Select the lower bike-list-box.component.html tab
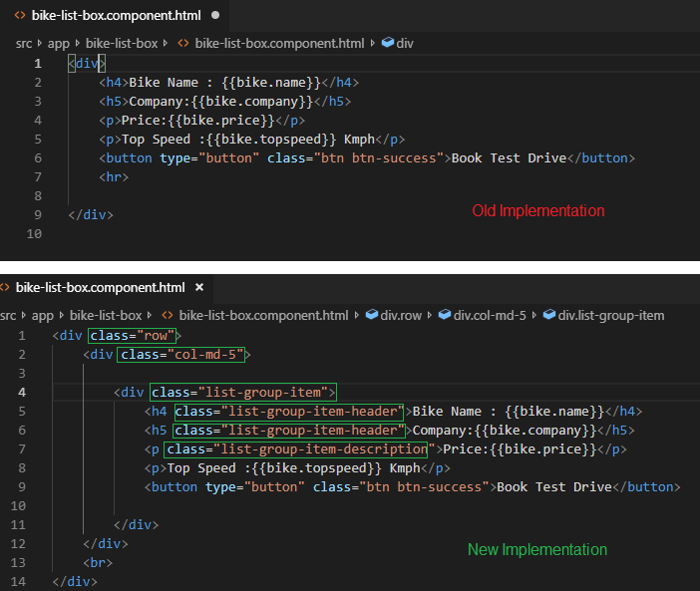700x591 pixels. (100, 287)
